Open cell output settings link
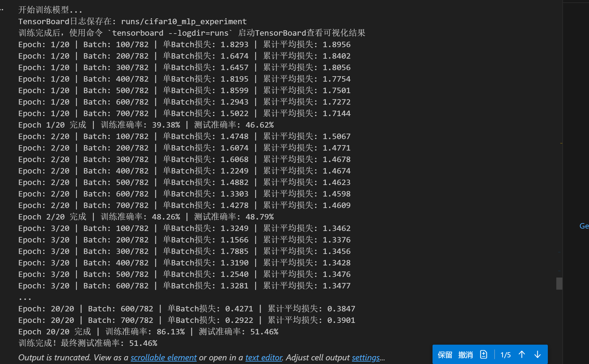Image resolution: width=589 pixels, height=364 pixels. (366, 358)
